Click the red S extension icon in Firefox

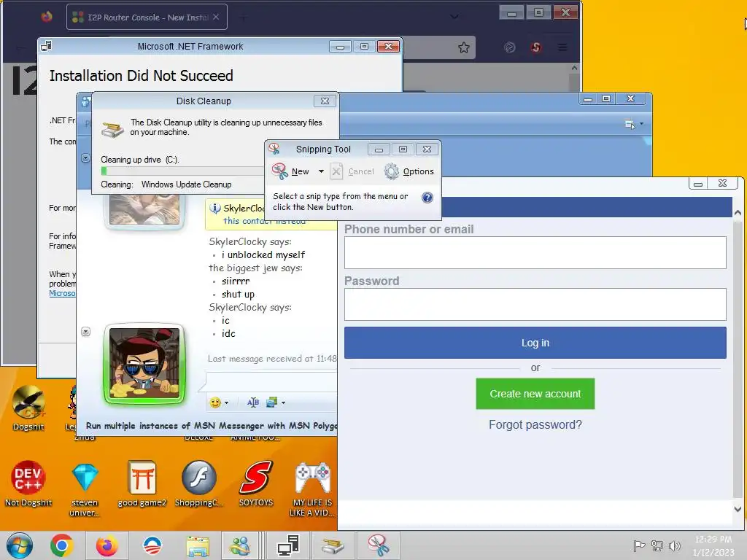(x=536, y=47)
